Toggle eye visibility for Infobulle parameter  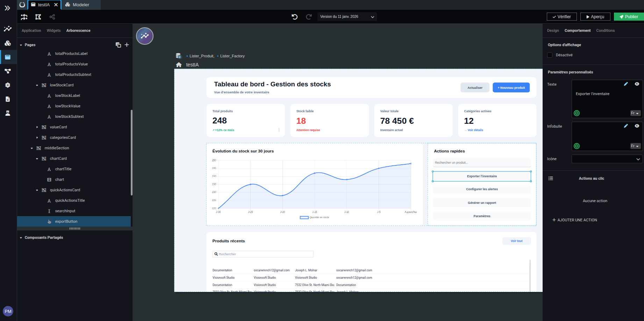coord(637,126)
